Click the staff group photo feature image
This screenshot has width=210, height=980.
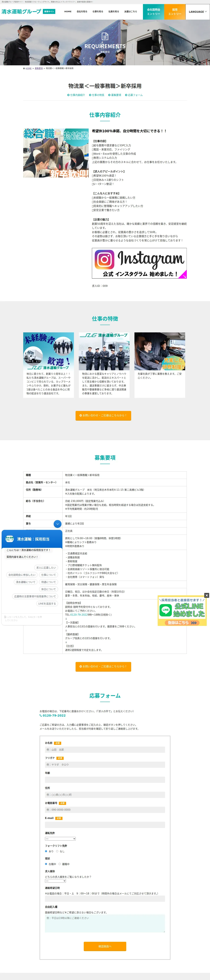coord(104,351)
